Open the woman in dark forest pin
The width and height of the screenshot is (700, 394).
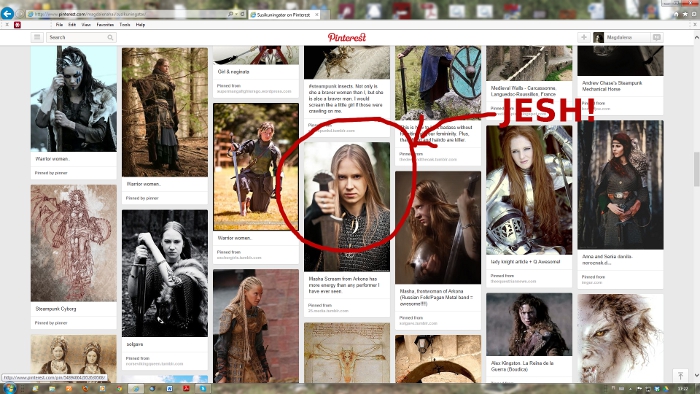point(620,185)
